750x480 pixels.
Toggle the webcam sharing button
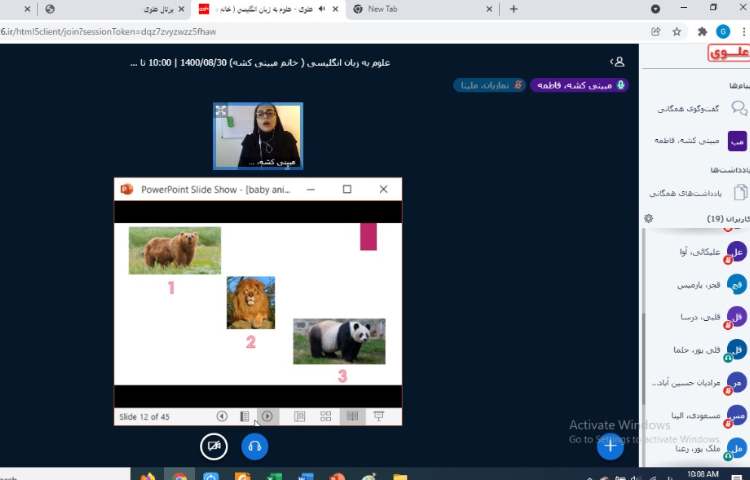tap(214, 447)
